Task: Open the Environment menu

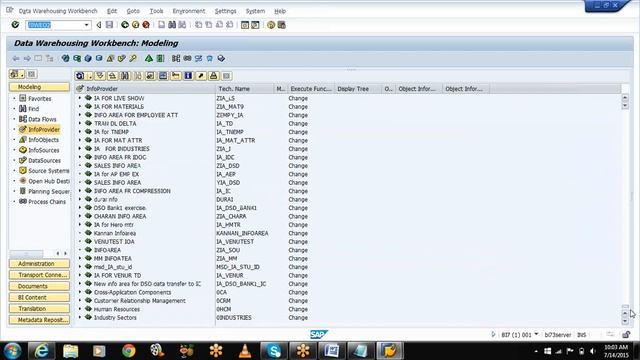Action: (189, 11)
